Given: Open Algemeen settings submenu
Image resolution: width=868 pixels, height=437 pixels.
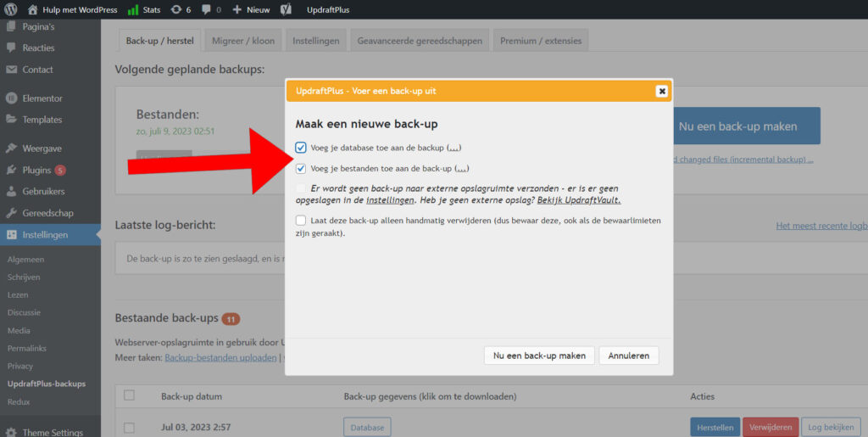Looking at the screenshot, I should click(26, 259).
